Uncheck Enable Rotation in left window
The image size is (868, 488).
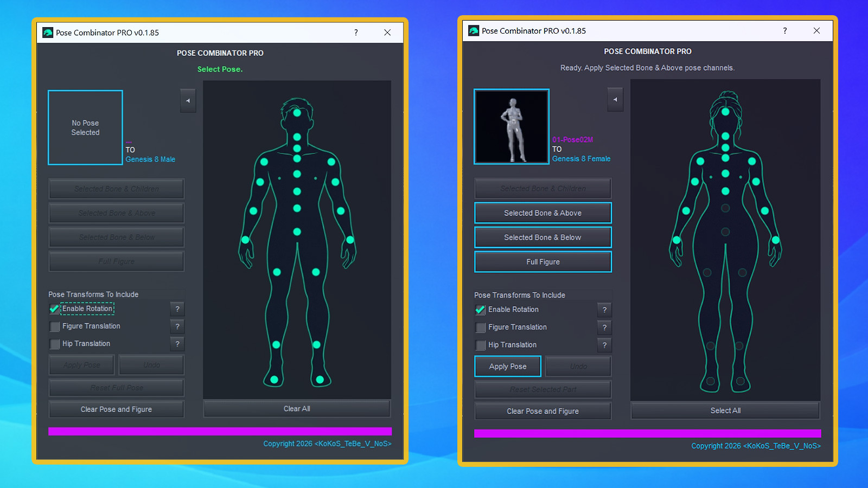pos(54,309)
